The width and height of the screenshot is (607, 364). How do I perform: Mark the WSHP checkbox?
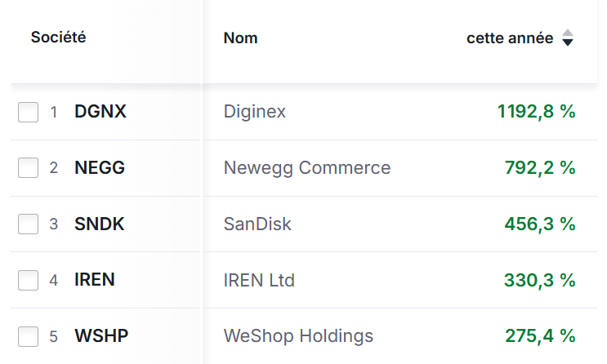tap(29, 335)
